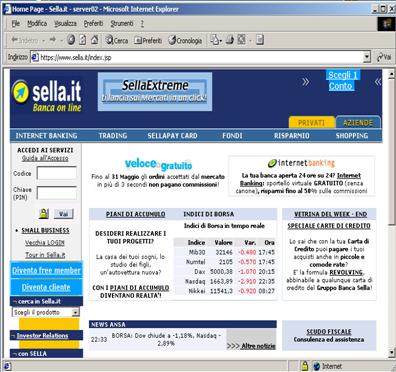Viewport: 396px width, 372px height.
Task: Switch to the AZIENDE tab
Action: click(358, 122)
